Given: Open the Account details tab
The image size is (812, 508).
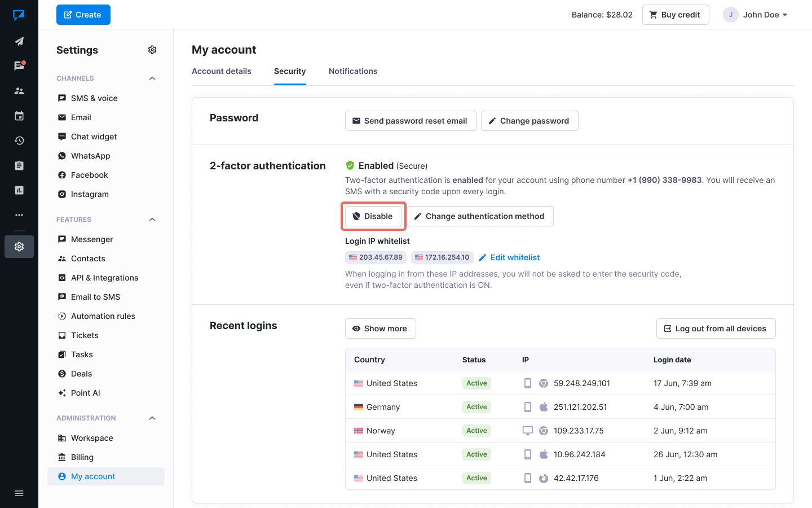Looking at the screenshot, I should (222, 71).
